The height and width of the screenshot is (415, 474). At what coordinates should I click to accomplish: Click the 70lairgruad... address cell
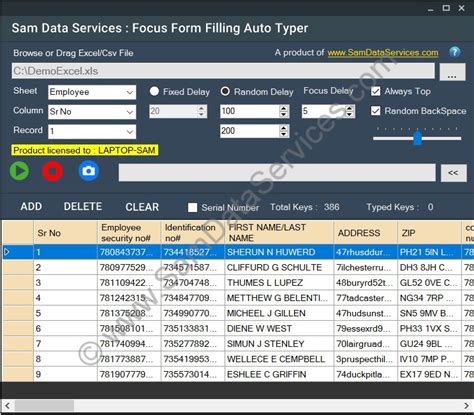(365, 344)
